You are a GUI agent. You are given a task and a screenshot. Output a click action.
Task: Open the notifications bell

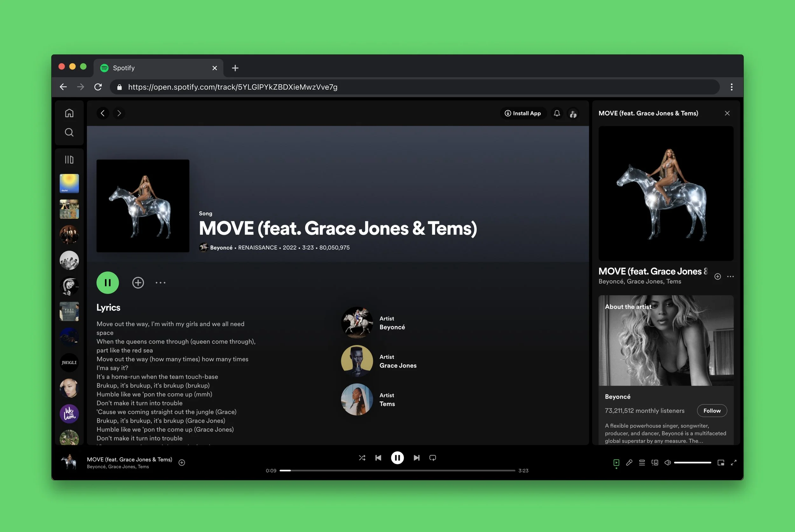click(557, 113)
